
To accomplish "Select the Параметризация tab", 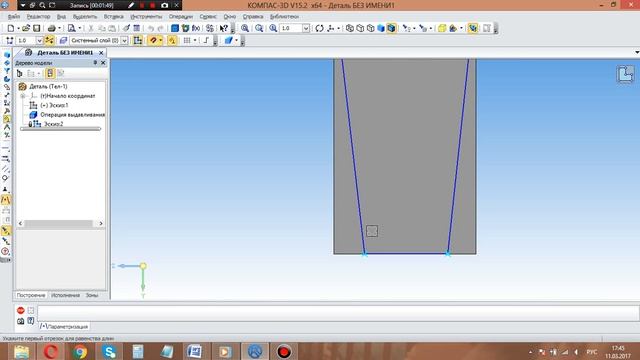I will pyautogui.click(x=64, y=327).
